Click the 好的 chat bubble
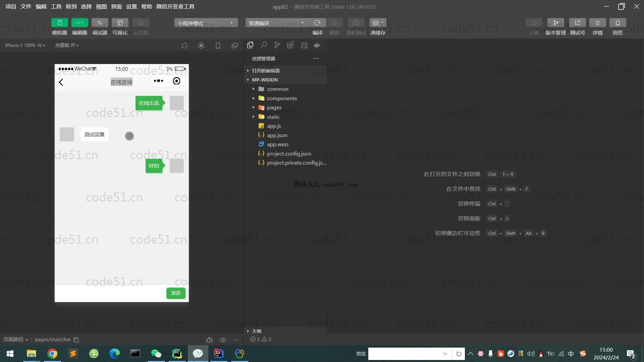Viewport: 644px width, 362px height. [x=154, y=166]
